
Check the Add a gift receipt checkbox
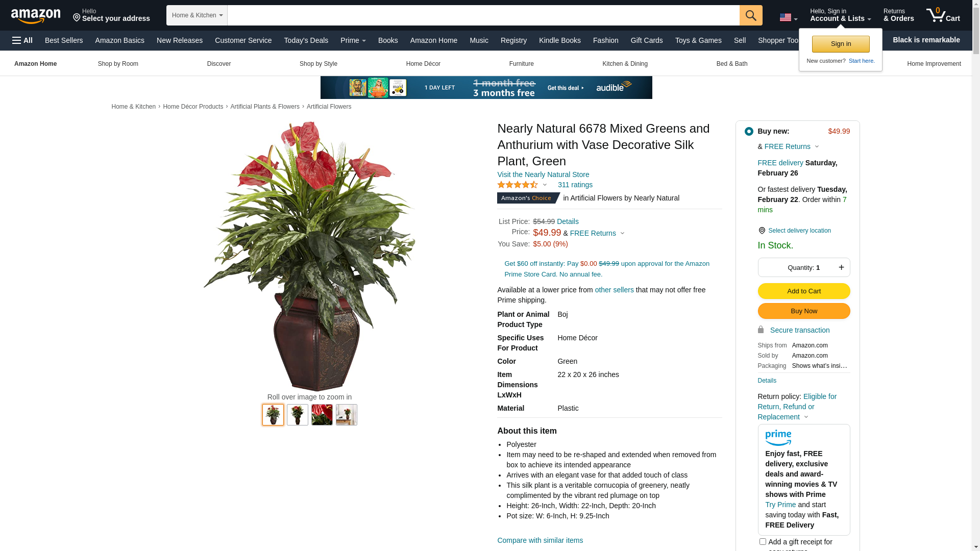(x=763, y=542)
